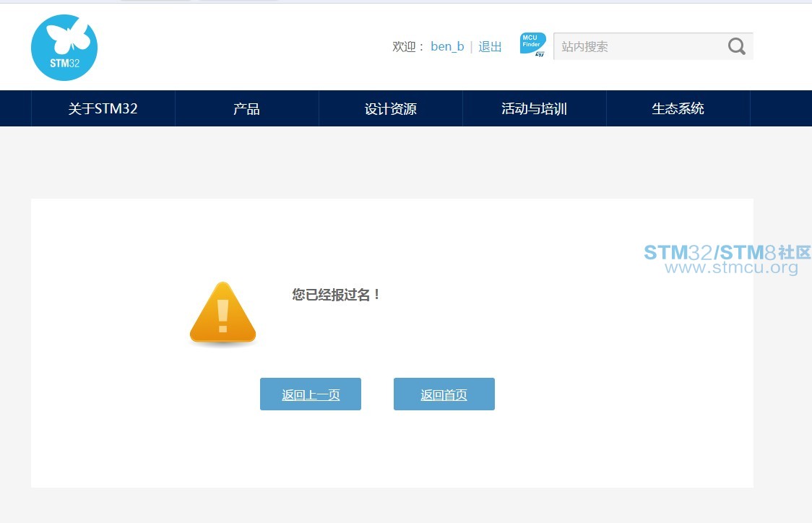Log out via the 退出 link
Screen dimensions: 812x523
coord(490,47)
